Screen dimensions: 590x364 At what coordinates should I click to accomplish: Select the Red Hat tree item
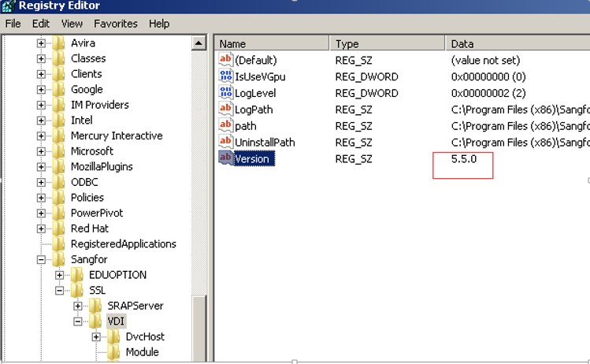[x=90, y=228]
